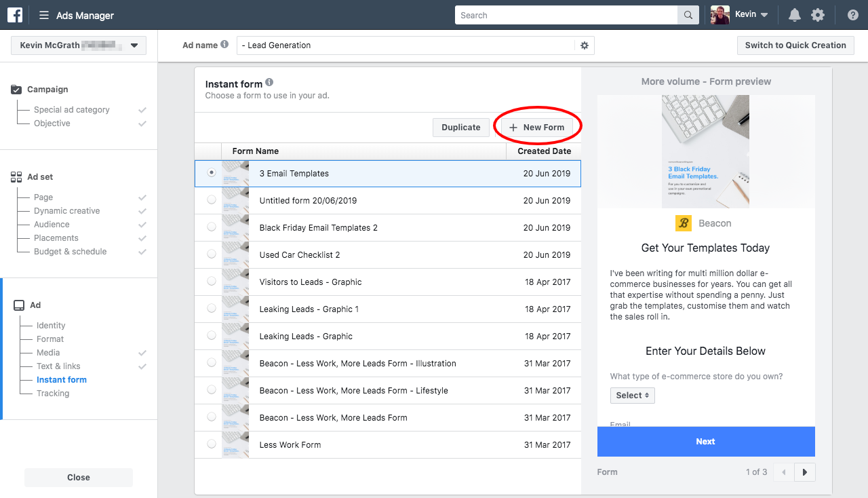Click the help question mark icon

click(852, 15)
